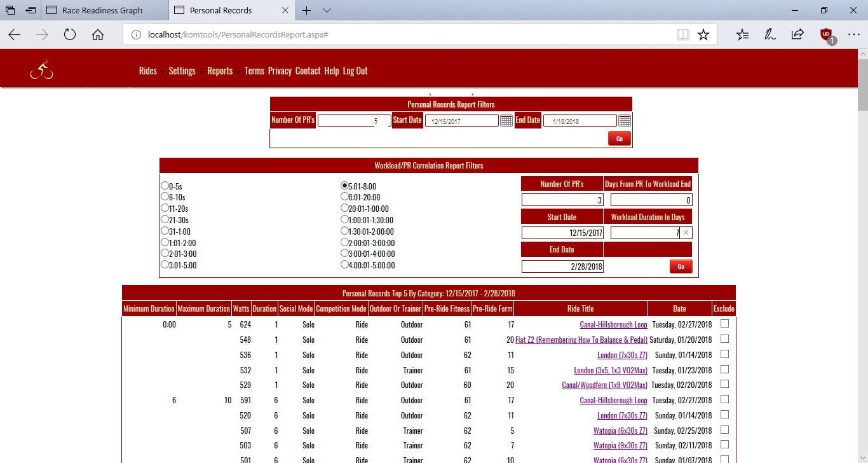Open the uBlock Origin extension icon
The image size is (868, 463).
point(825,35)
